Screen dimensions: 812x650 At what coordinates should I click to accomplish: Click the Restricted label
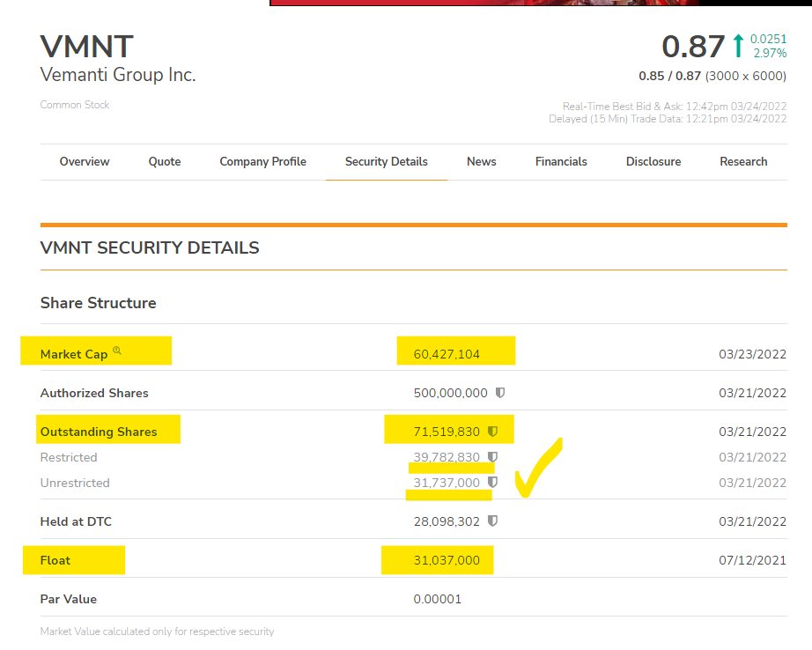(69, 457)
